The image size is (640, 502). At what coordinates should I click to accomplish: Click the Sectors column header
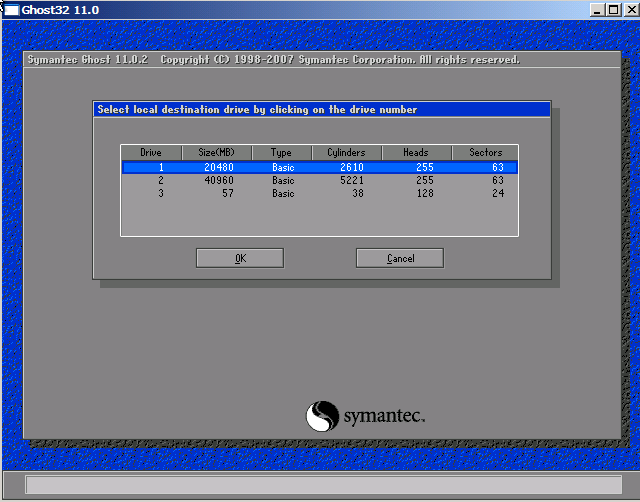[485, 153]
